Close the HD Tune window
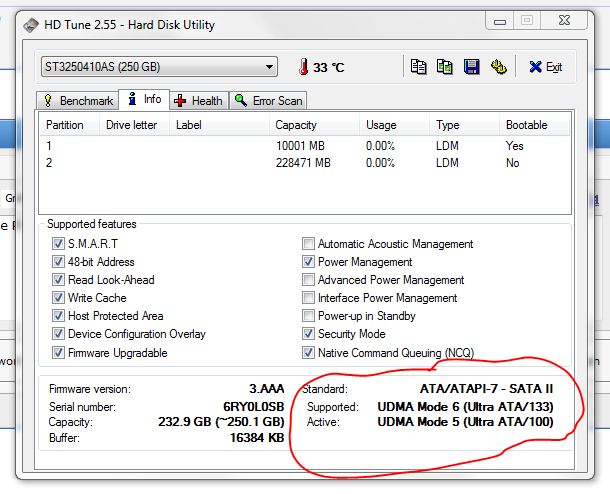 point(564,20)
